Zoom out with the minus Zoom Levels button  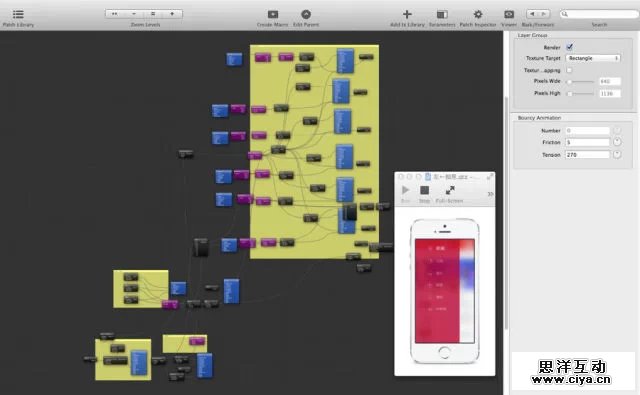click(134, 14)
